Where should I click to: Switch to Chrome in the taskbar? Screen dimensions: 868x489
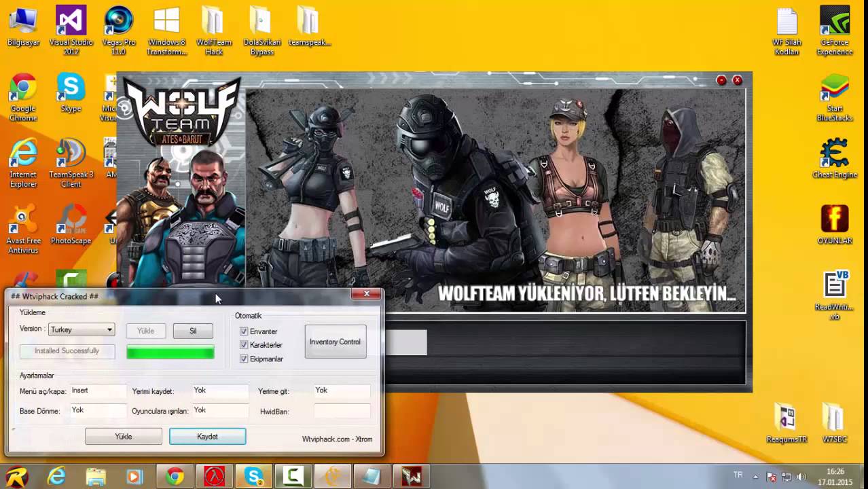tap(175, 477)
